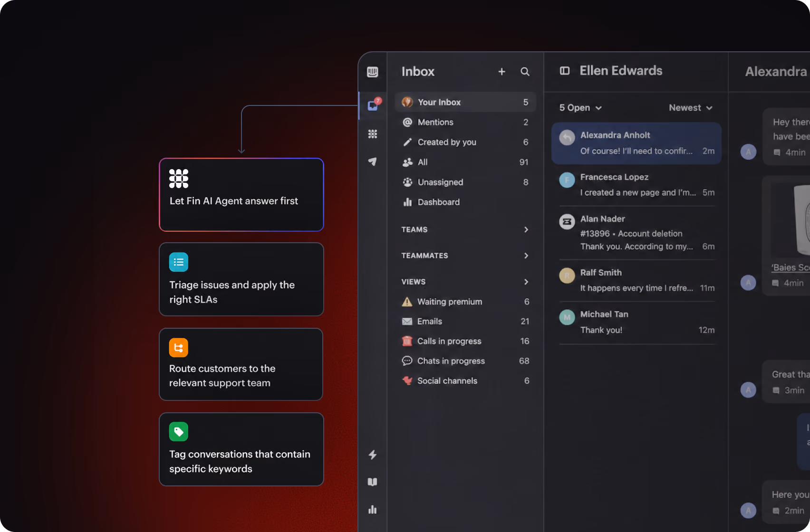Expand the TEAMS section
810x532 pixels.
click(465, 229)
